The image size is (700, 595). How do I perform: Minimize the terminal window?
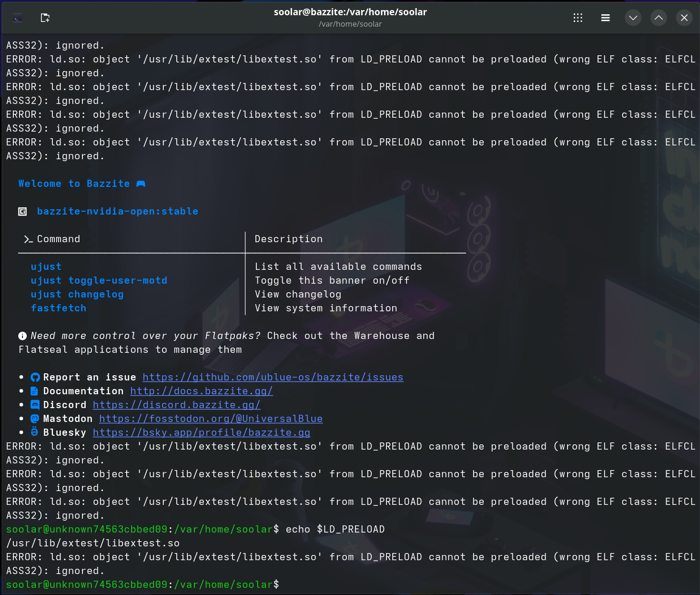click(633, 18)
